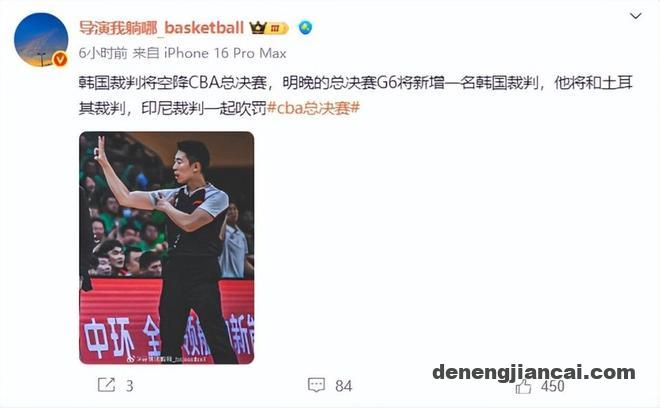Click the Weibo watermark at the photo bottom
This screenshot has height=408, width=660.
[167, 359]
